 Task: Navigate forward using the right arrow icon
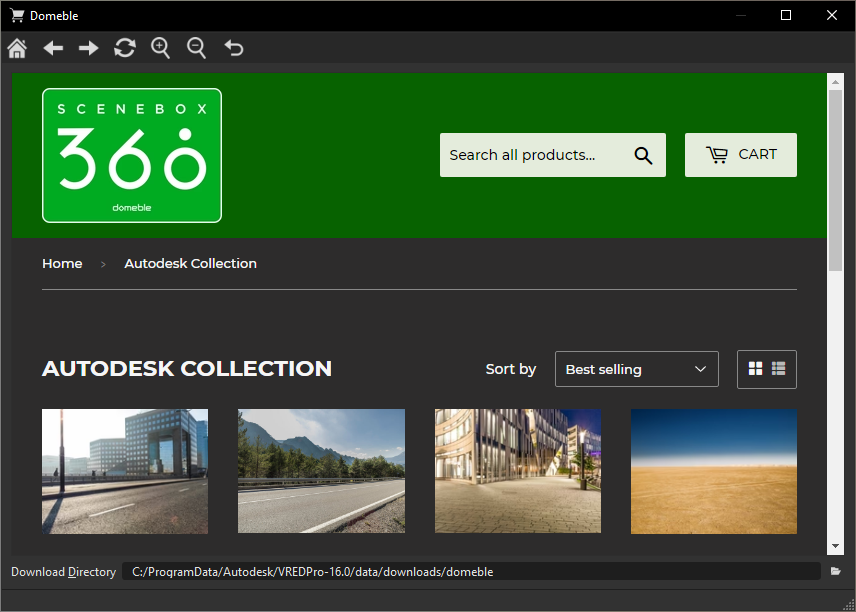[x=88, y=47]
